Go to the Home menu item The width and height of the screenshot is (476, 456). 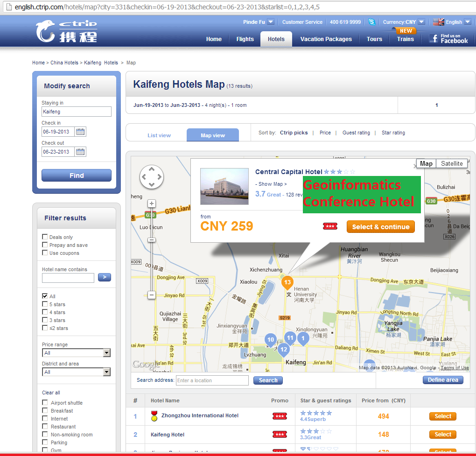214,39
